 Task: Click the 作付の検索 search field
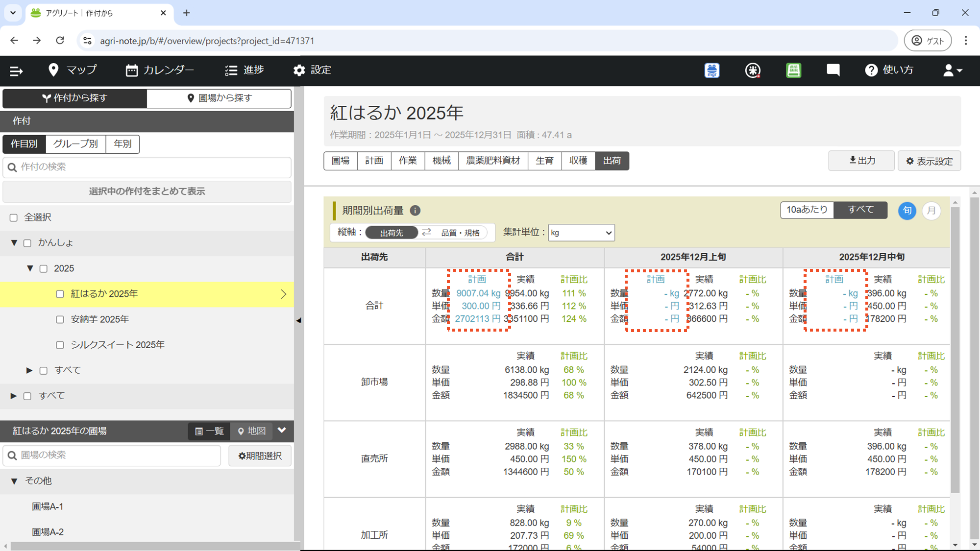(147, 167)
